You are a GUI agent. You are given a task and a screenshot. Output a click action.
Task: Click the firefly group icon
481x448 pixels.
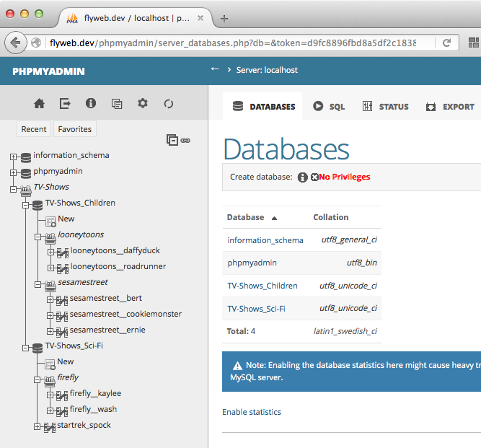tap(50, 381)
